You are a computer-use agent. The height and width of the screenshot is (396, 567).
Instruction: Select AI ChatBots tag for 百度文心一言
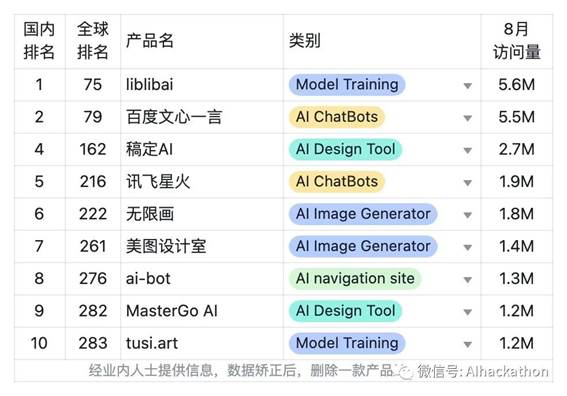coord(336,117)
